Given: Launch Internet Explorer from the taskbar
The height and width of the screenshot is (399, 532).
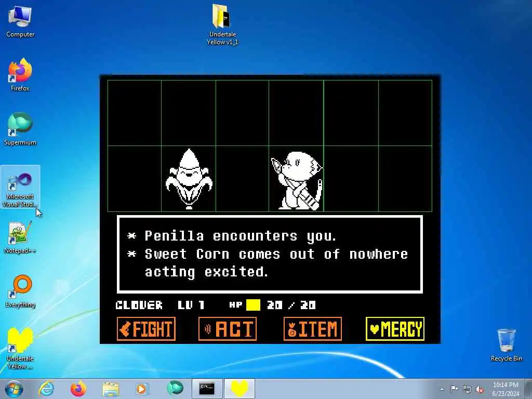Looking at the screenshot, I should tap(46, 389).
